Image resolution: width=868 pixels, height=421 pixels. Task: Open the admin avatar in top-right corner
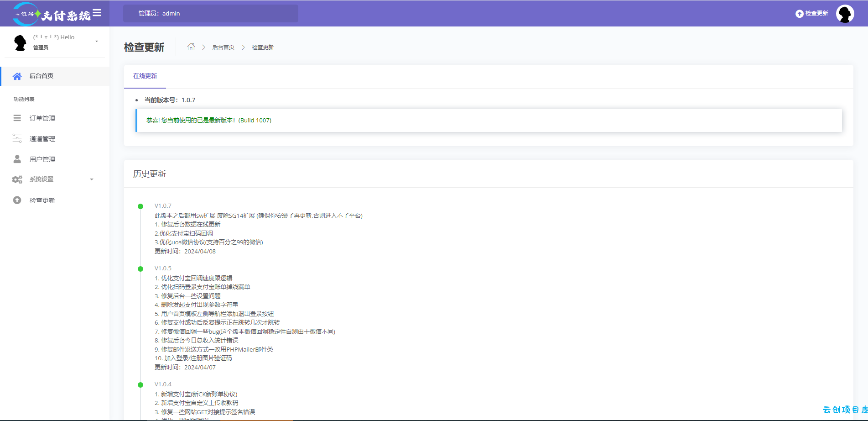845,14
